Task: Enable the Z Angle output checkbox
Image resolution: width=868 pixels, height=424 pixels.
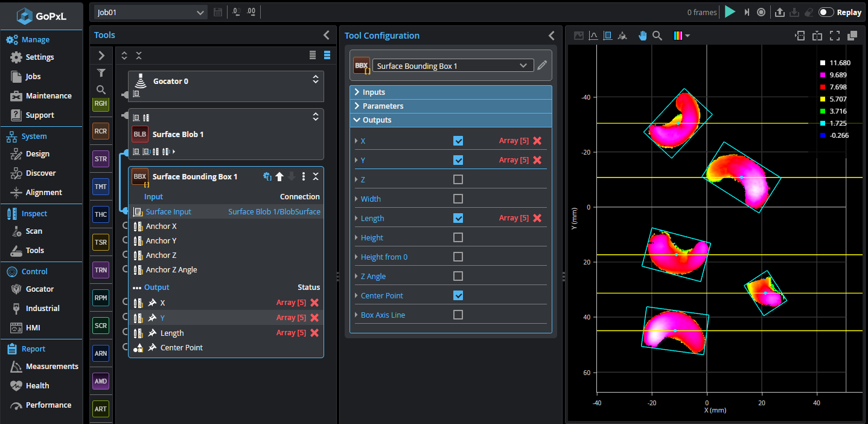Action: [458, 276]
